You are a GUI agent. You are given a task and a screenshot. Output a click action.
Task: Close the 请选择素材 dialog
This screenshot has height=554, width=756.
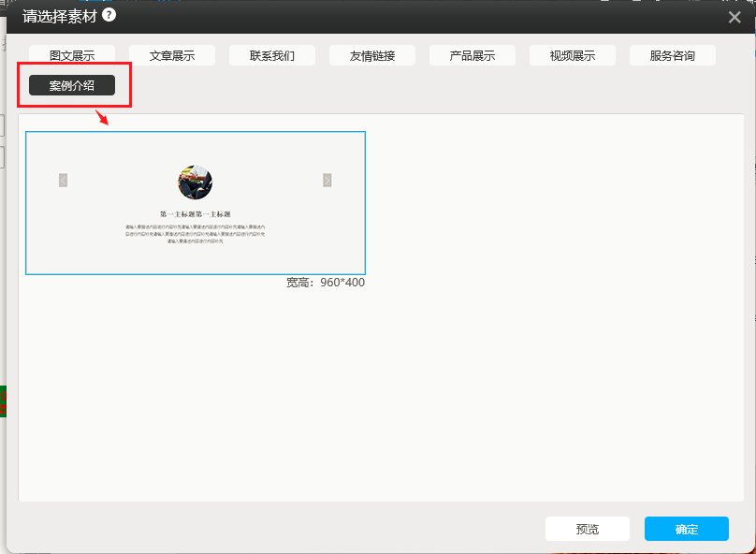point(734,17)
